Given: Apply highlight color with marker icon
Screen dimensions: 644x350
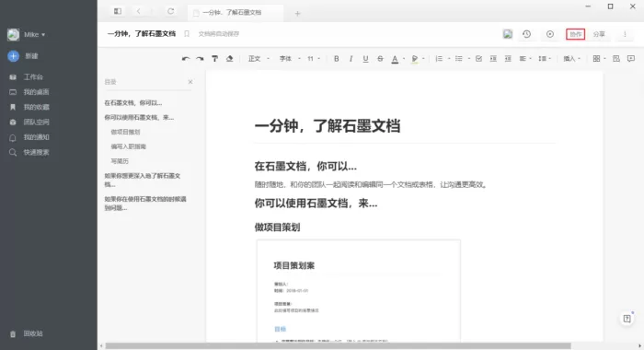Looking at the screenshot, I should tap(414, 59).
